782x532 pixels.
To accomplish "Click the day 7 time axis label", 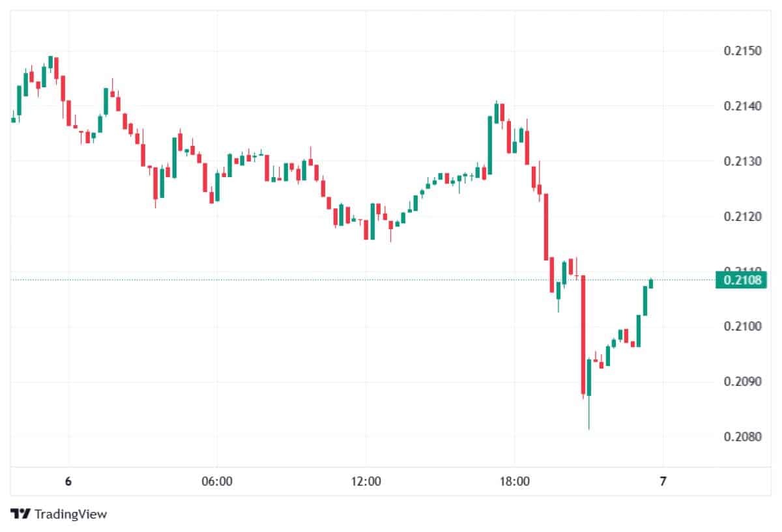I will (663, 481).
